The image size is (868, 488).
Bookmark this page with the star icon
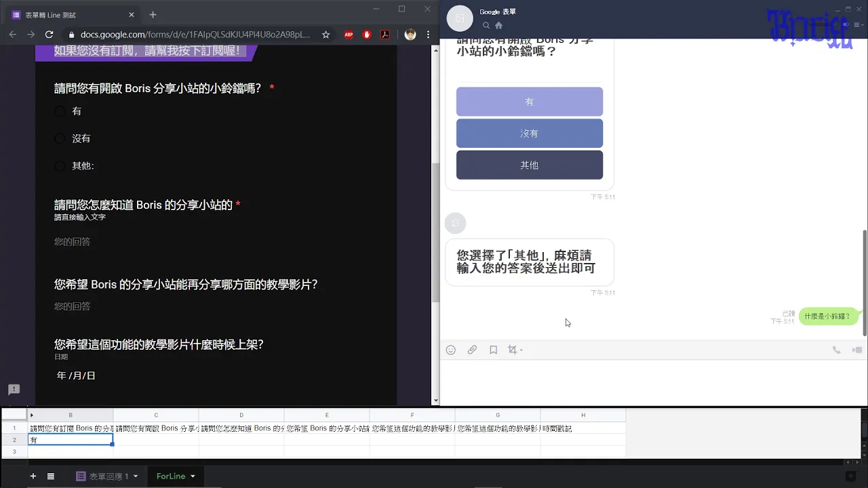pyautogui.click(x=325, y=35)
